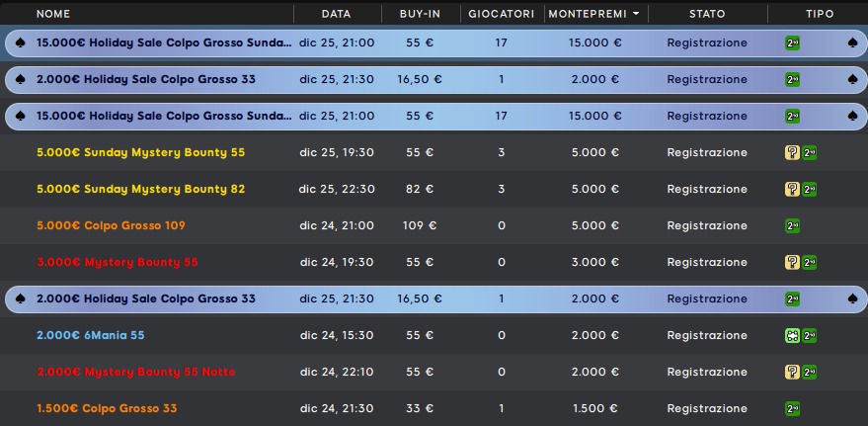Image resolution: width=868 pixels, height=426 pixels.
Task: Click mystery icon in 3.000€ Mystery Bounty 55 row
Action: (x=792, y=263)
